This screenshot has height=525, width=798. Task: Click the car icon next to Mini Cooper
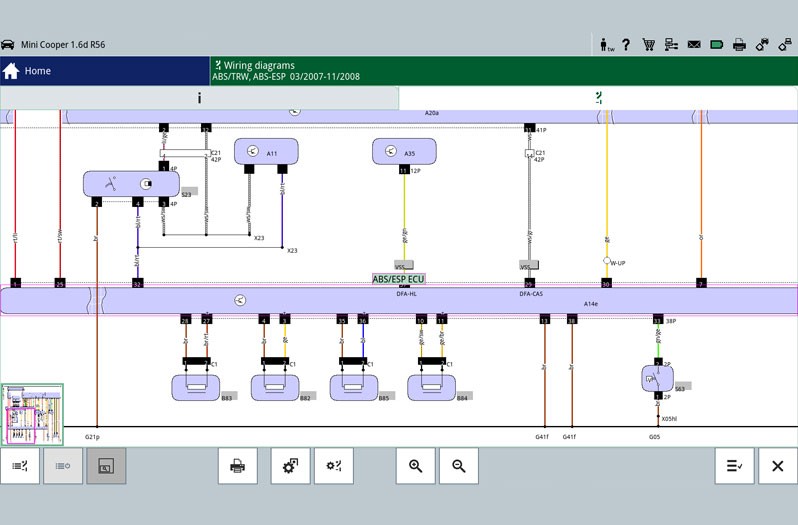pos(8,45)
